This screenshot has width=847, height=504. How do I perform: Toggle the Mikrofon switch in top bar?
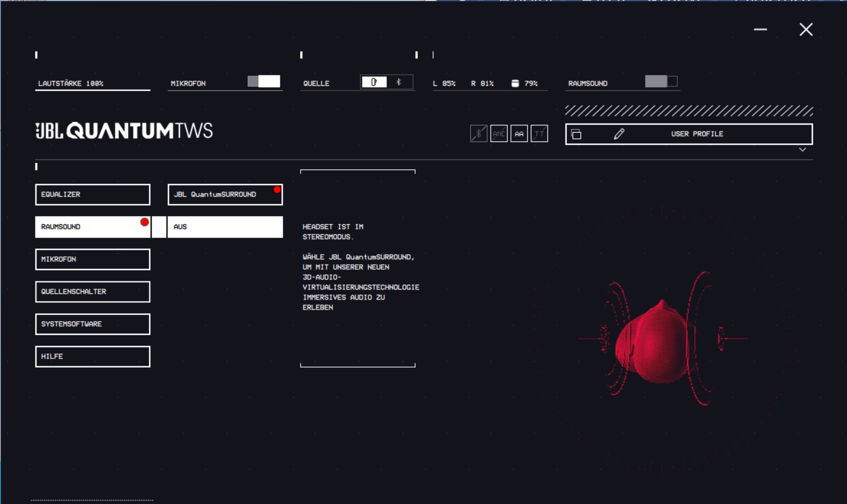(264, 82)
